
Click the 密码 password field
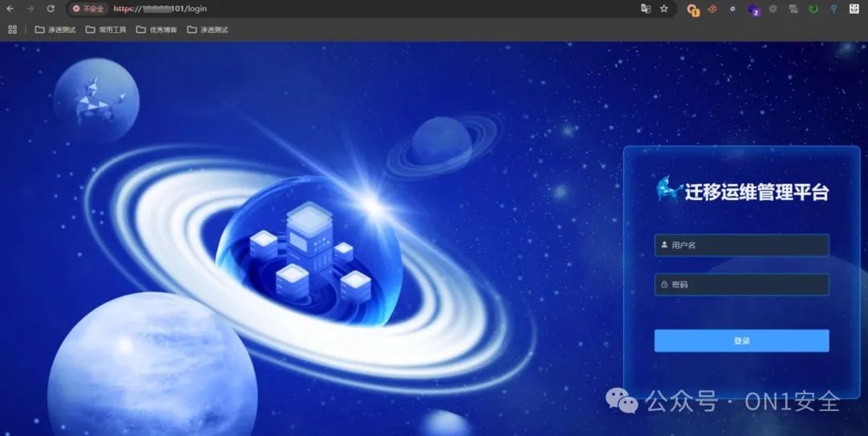tap(741, 284)
